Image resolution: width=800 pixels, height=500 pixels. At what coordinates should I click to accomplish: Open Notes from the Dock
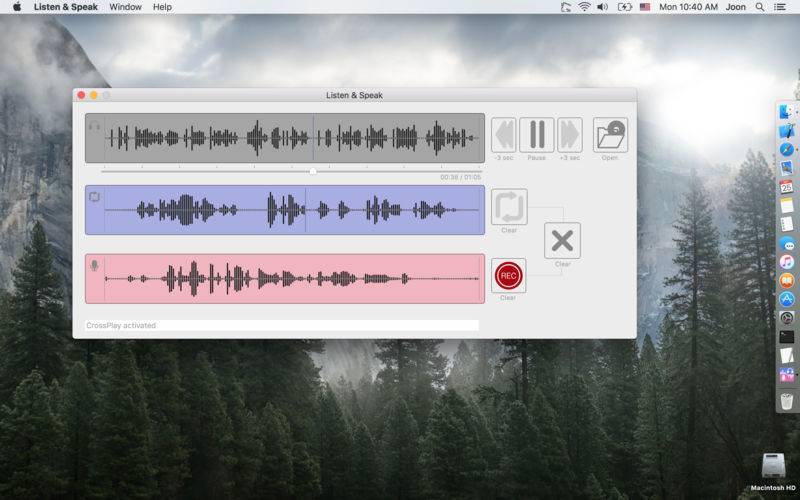(787, 205)
